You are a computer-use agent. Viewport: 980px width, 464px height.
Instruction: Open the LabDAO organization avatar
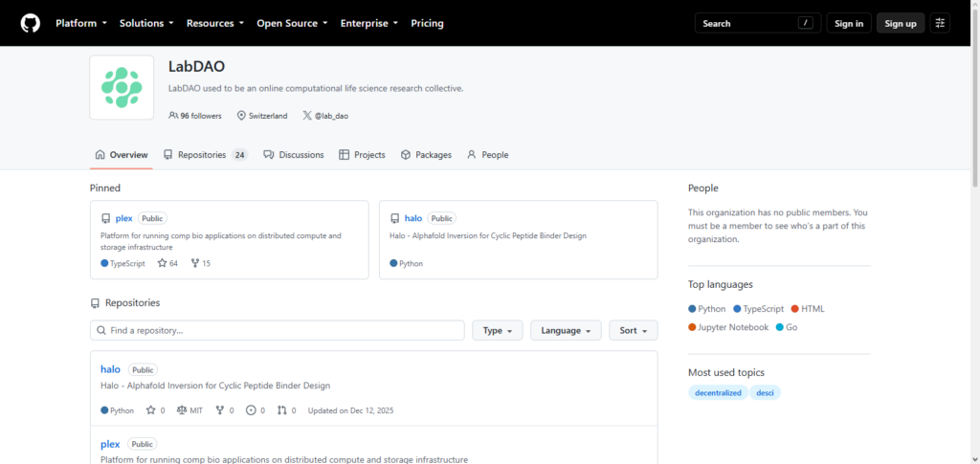coord(122,87)
